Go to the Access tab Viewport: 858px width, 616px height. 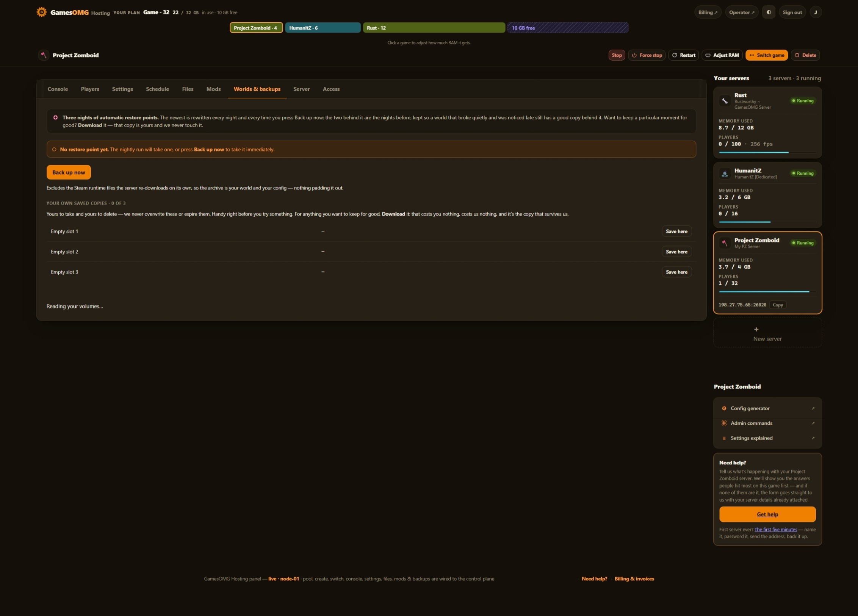[331, 89]
